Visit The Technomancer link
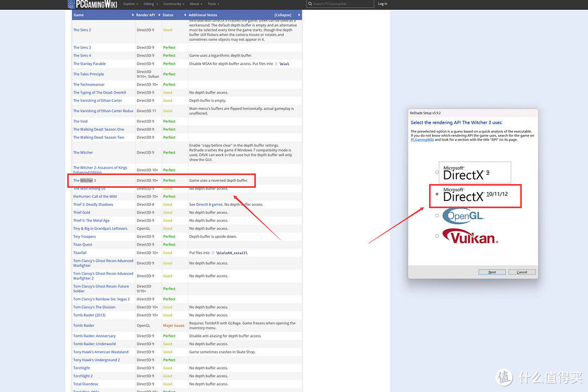Image resolution: width=588 pixels, height=392 pixels. tap(89, 85)
